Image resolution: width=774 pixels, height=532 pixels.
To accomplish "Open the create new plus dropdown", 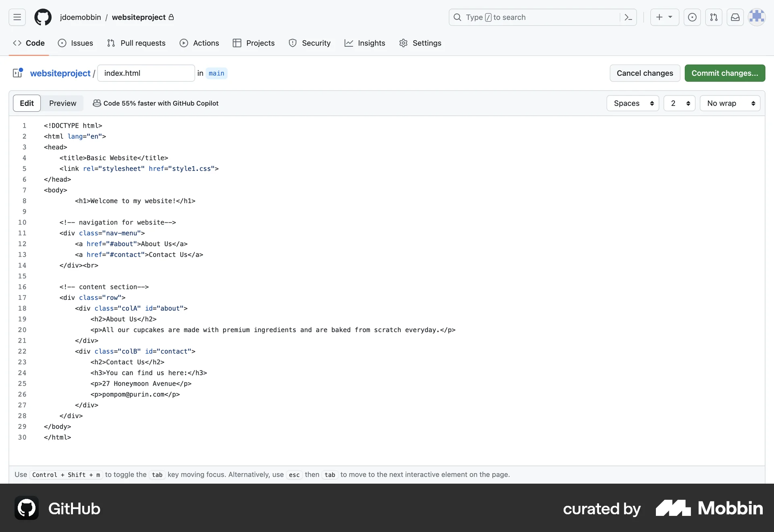I will pos(664,17).
